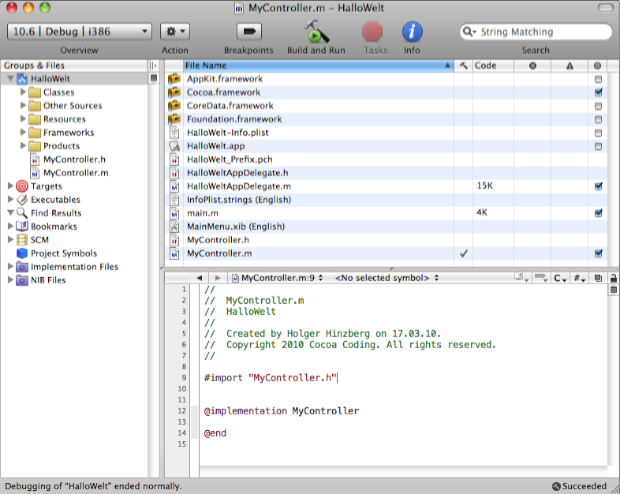Sort by File Name column header
Image resolution: width=620 pixels, height=494 pixels.
[318, 66]
